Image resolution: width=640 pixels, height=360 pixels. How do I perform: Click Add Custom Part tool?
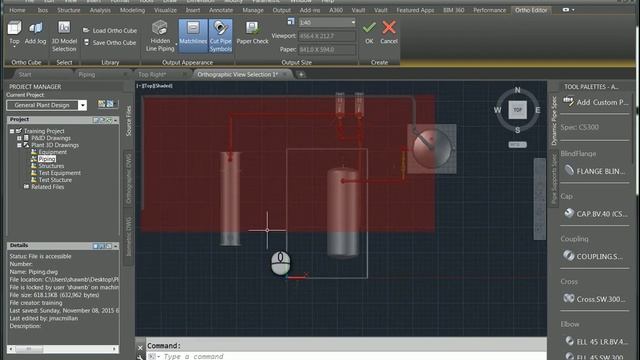coord(596,102)
